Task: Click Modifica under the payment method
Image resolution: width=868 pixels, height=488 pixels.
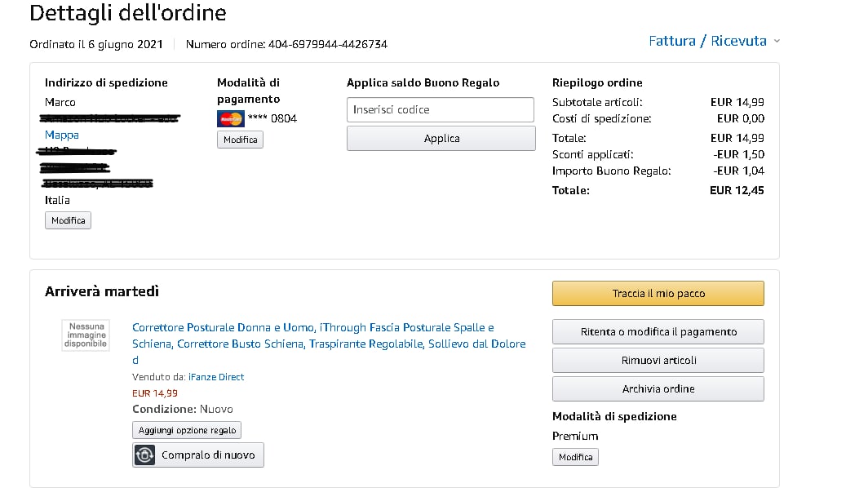Action: (240, 140)
